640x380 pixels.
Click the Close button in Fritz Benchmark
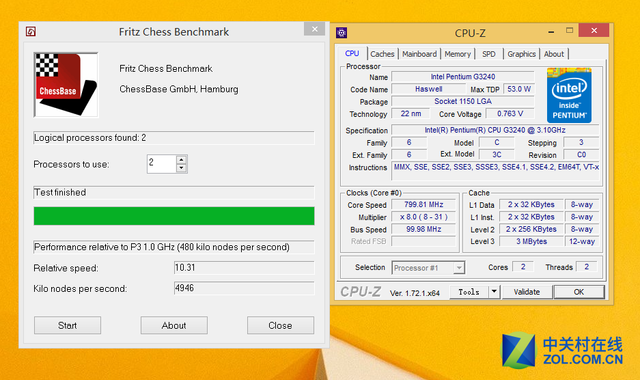(280, 325)
